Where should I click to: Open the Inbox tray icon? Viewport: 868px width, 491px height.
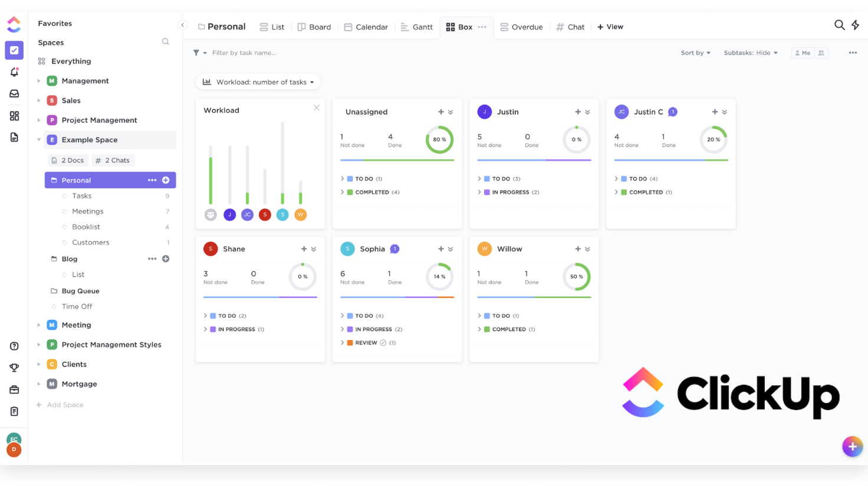point(14,94)
